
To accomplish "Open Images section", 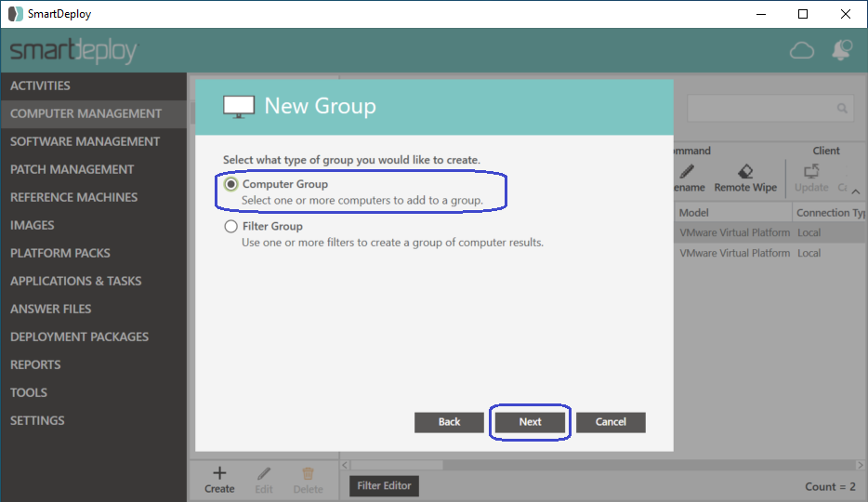I will [94, 225].
